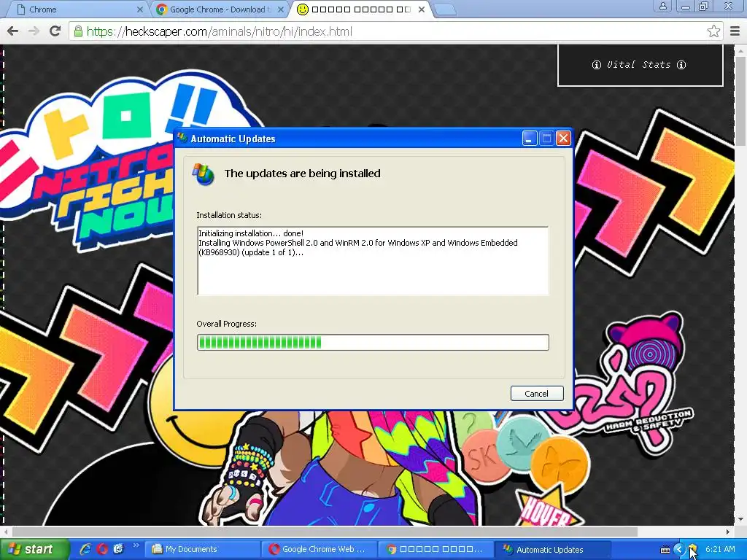Click the Automatic Updates title bar icon
Screen dimensions: 747x560
click(x=182, y=139)
